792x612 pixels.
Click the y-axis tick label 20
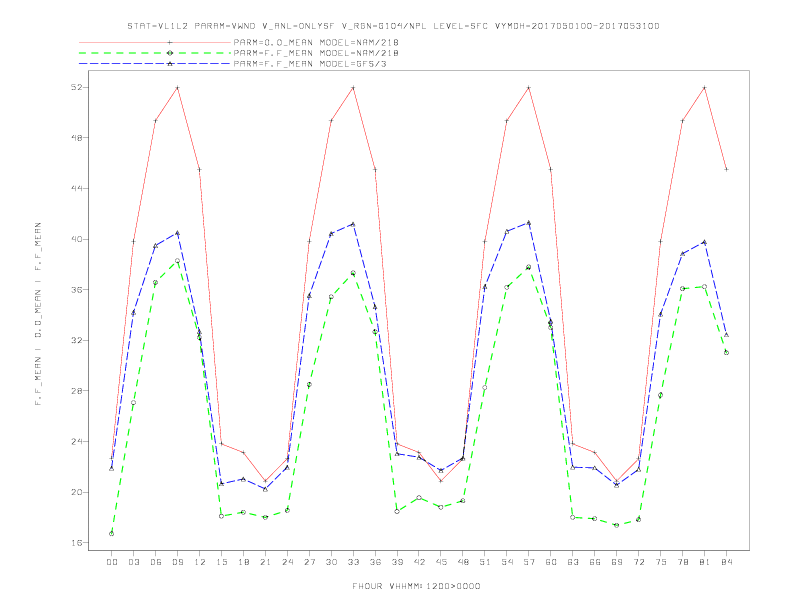pos(76,492)
